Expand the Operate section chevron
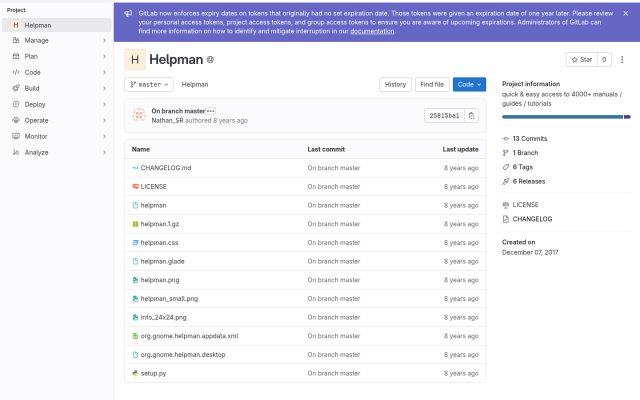The height and width of the screenshot is (400, 640). [104, 120]
